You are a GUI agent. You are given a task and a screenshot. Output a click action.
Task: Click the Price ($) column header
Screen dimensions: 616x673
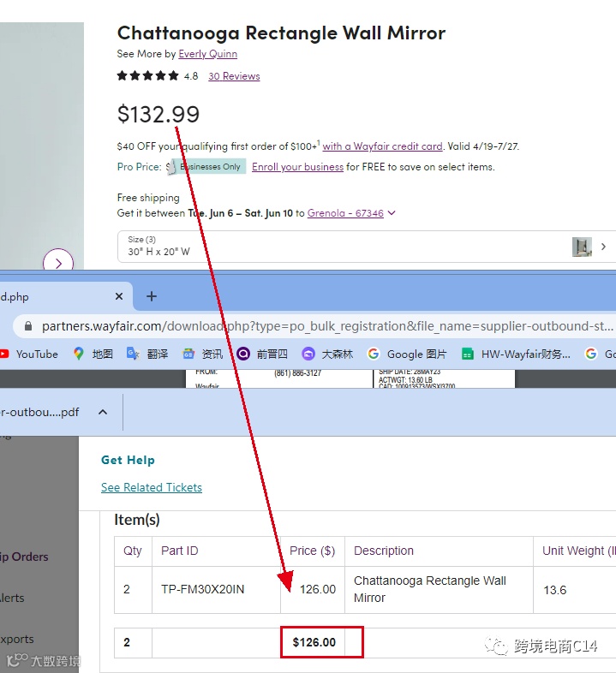pyautogui.click(x=313, y=551)
